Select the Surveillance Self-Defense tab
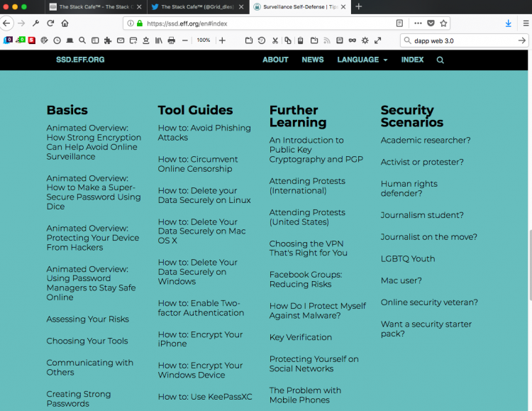This screenshot has height=411, width=532. tap(300, 7)
